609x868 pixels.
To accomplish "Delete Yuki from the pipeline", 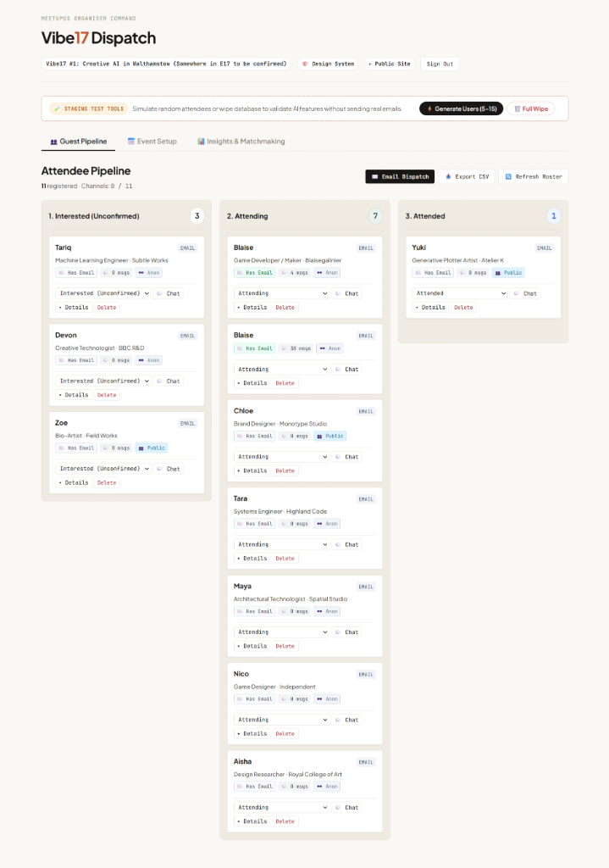I will point(463,307).
